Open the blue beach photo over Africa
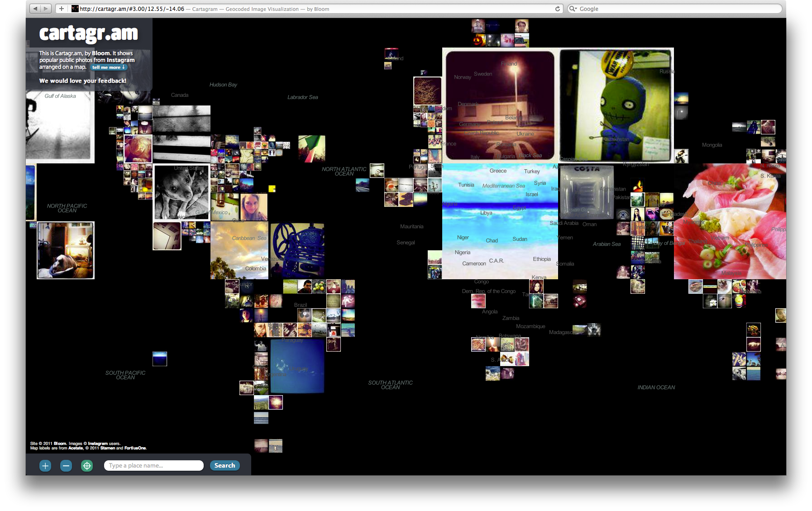Screen dimensions: 812x511 (x=500, y=222)
